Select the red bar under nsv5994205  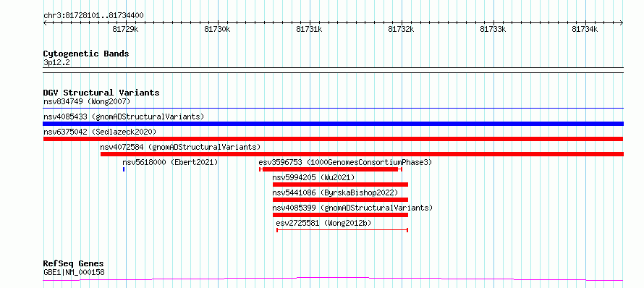[341, 185]
